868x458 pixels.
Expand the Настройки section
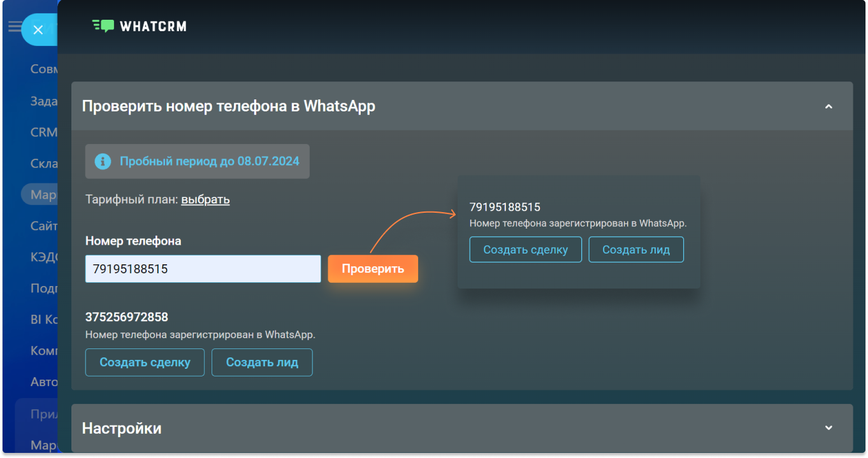pyautogui.click(x=828, y=427)
